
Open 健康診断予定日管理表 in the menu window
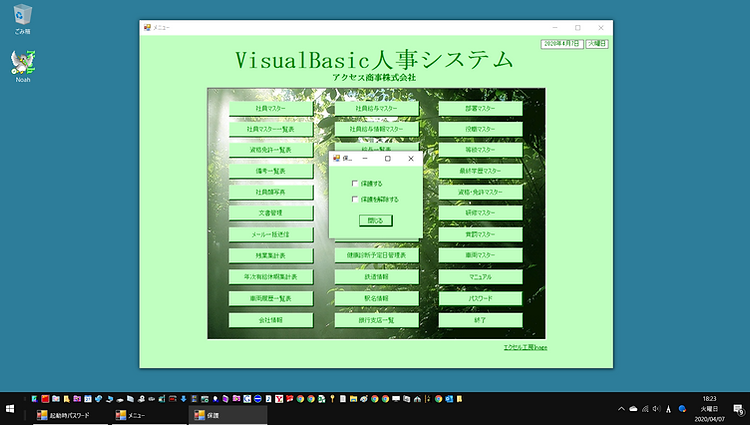[x=376, y=255]
